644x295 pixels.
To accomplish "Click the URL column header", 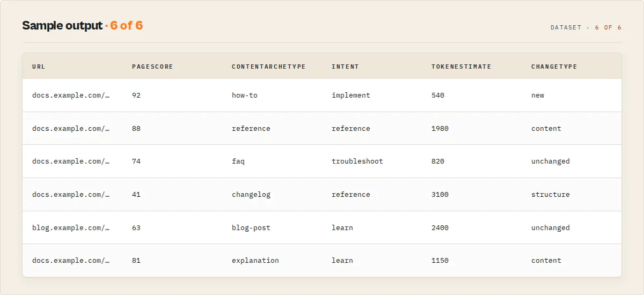I will (39, 67).
